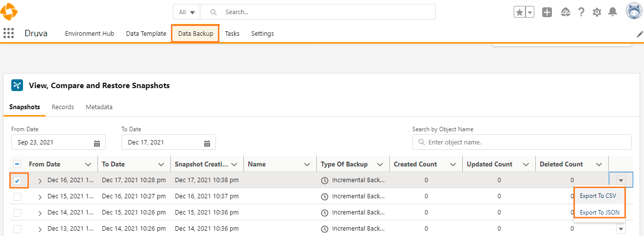The image size is (644, 236).
Task: Open the Notifications bell icon
Action: [x=612, y=12]
